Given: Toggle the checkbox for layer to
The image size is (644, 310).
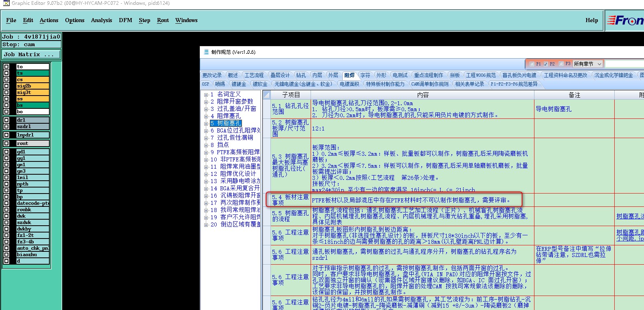Looking at the screenshot, I should [x=6, y=67].
